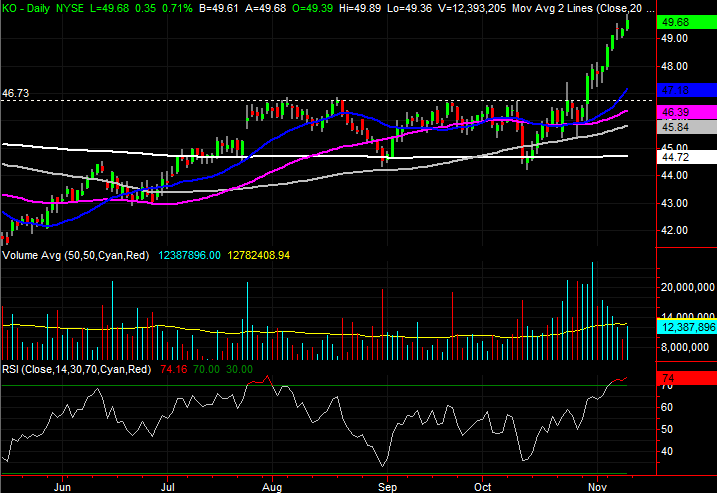The image size is (717, 493).
Task: Click the 46.73 horizontal line label
Action: (16, 92)
